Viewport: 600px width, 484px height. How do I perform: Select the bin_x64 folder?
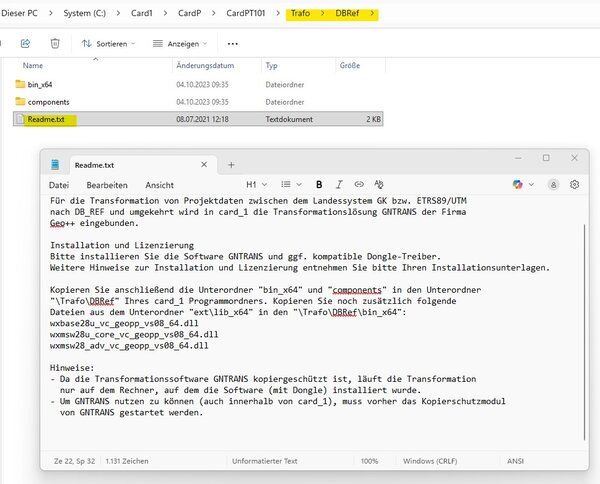coord(42,84)
